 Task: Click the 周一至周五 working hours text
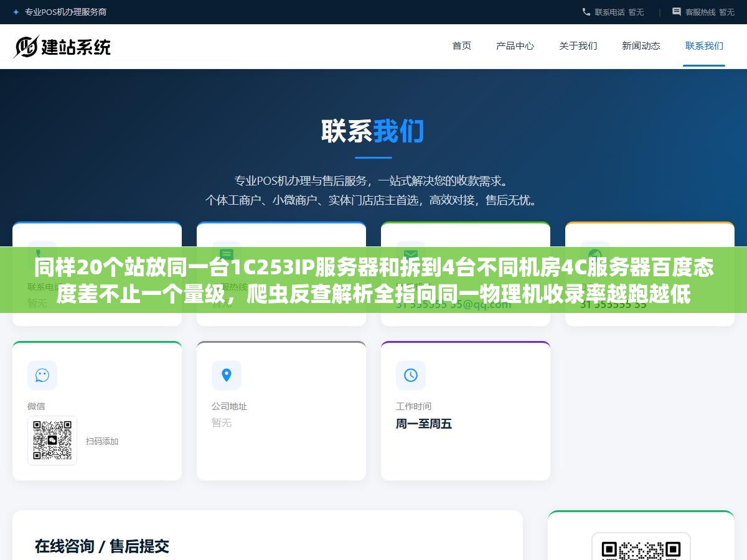click(424, 424)
